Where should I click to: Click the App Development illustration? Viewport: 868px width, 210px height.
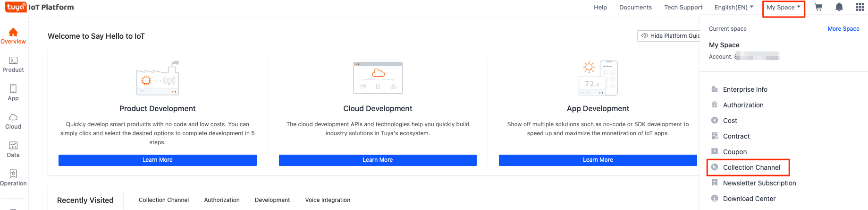(598, 78)
